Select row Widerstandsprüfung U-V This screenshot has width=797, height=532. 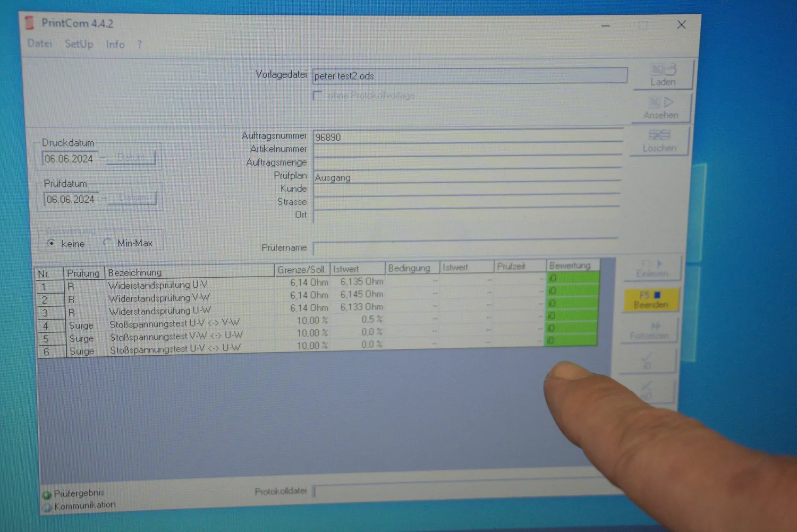[x=318, y=284]
